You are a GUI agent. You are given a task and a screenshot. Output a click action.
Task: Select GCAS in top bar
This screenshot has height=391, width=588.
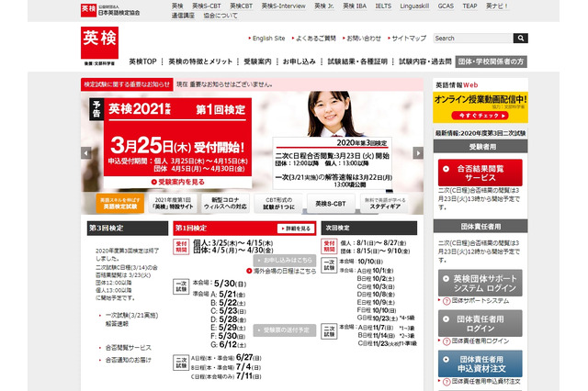tap(446, 6)
